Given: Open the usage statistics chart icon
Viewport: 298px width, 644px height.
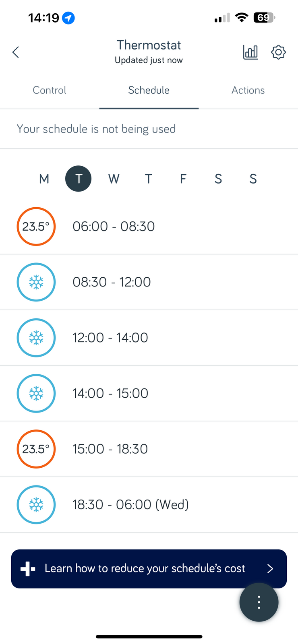Looking at the screenshot, I should (x=250, y=52).
